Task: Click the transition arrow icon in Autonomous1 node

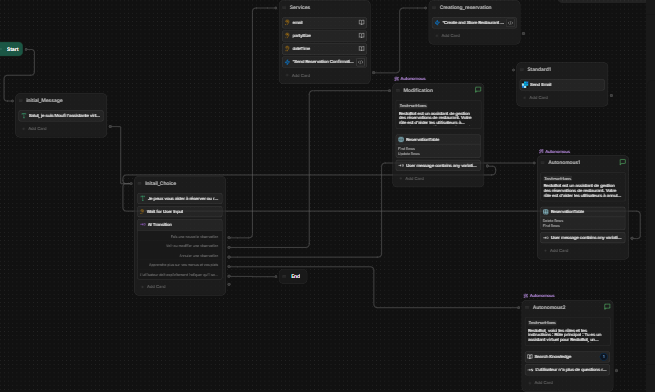Action: coord(546,237)
